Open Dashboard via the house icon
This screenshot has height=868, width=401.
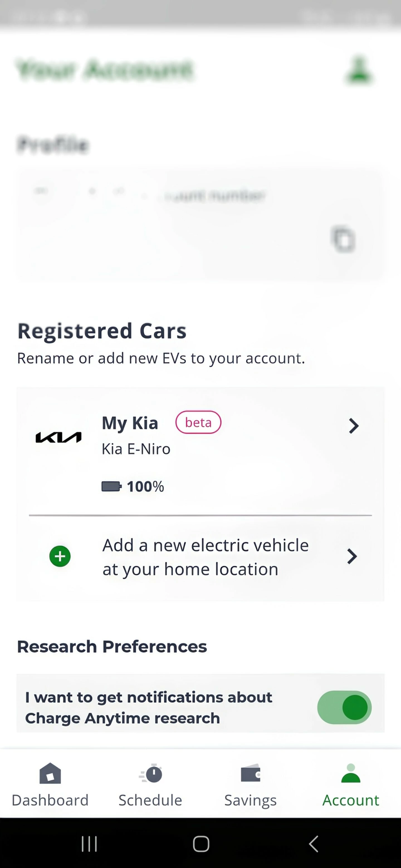pos(50,774)
